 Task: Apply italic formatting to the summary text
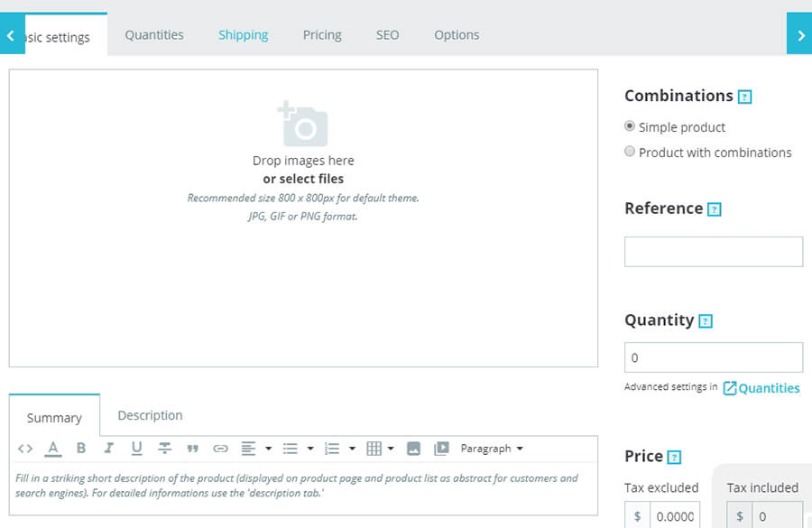tap(109, 448)
